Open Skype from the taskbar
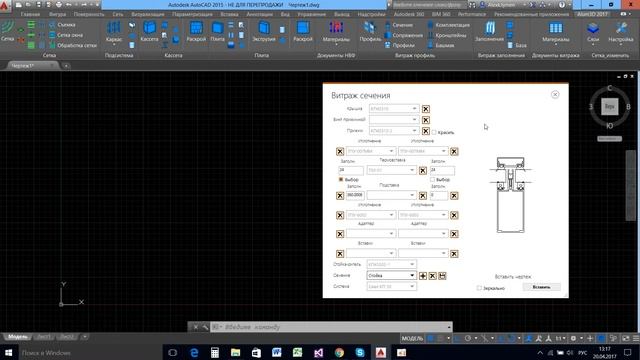 pyautogui.click(x=360, y=352)
